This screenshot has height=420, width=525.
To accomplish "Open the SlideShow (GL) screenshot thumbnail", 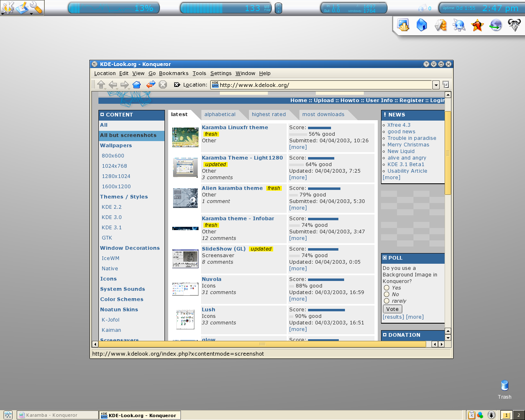I will click(185, 259).
